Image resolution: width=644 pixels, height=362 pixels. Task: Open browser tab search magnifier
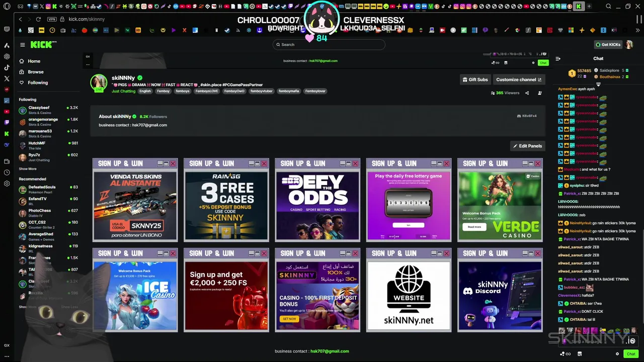click(608, 7)
